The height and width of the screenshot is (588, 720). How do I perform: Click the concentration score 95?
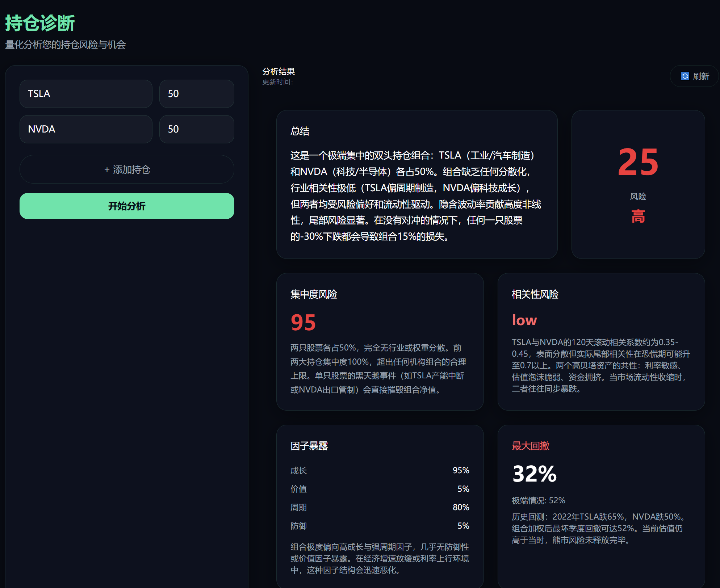pyautogui.click(x=303, y=322)
